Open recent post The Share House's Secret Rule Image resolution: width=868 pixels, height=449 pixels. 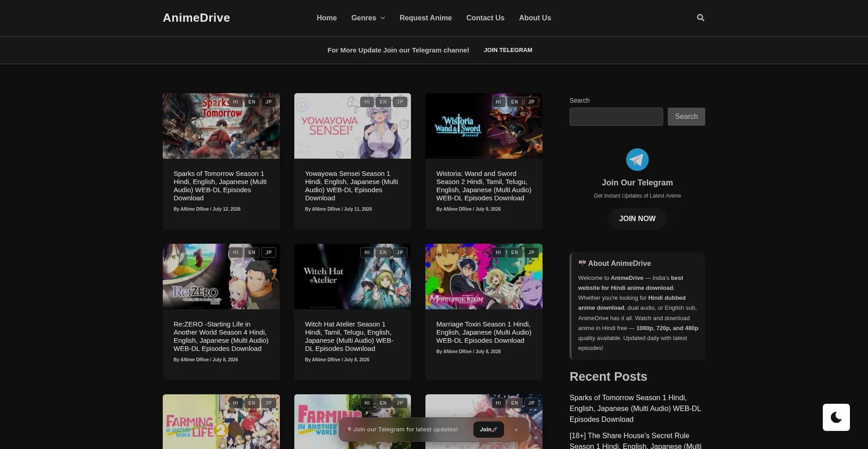[635, 440]
